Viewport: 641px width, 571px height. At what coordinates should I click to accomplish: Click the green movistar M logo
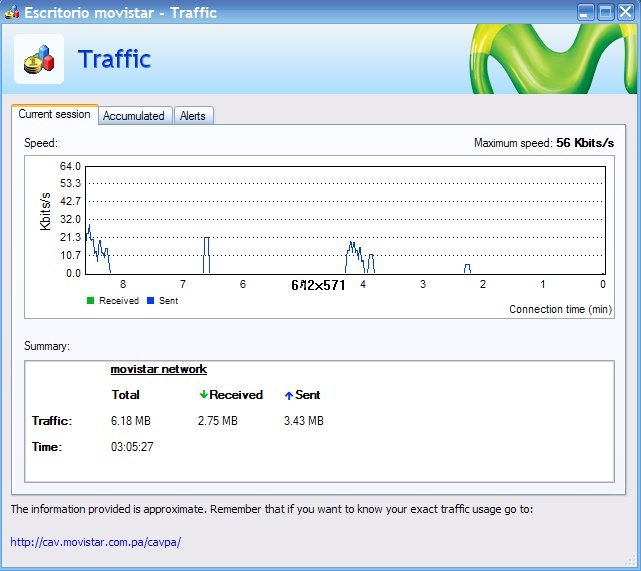[x=554, y=59]
